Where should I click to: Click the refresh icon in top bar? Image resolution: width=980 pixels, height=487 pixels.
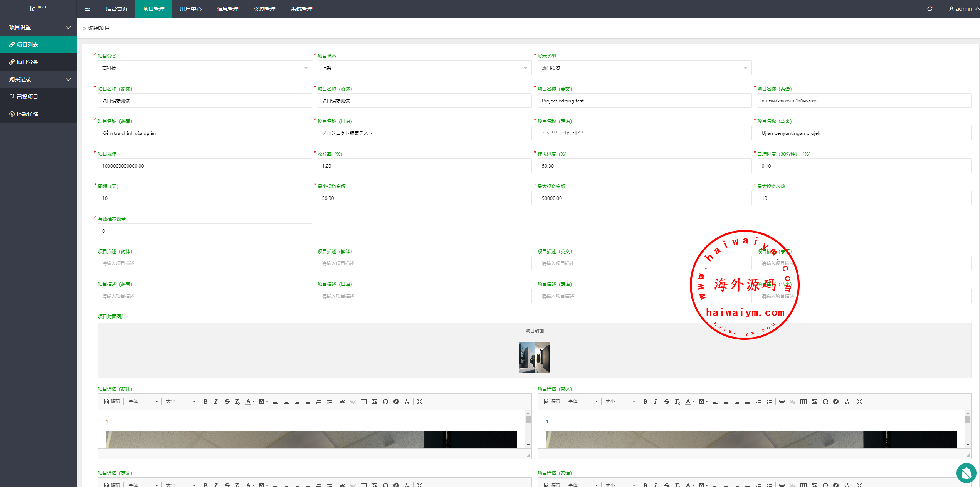(x=930, y=9)
